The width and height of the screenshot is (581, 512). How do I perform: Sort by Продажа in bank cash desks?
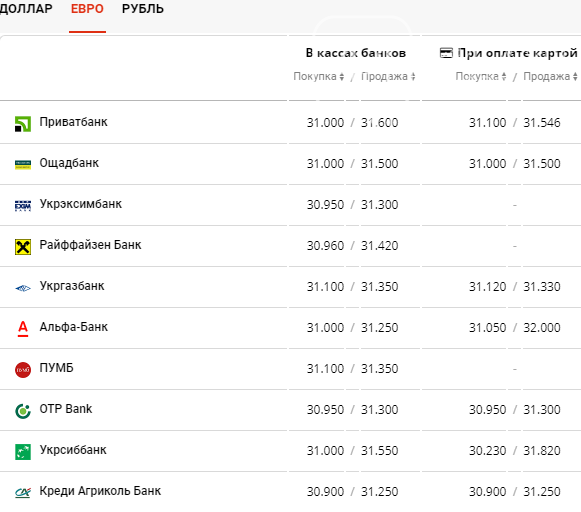click(388, 76)
